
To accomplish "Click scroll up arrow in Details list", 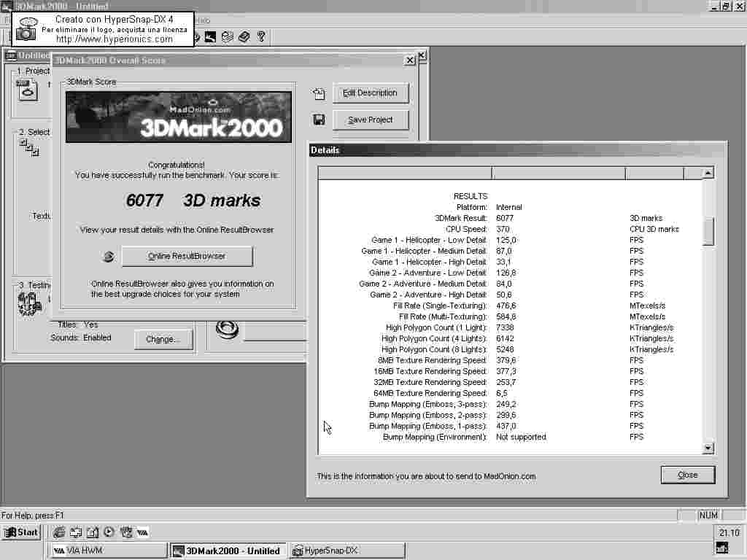I will click(708, 173).
